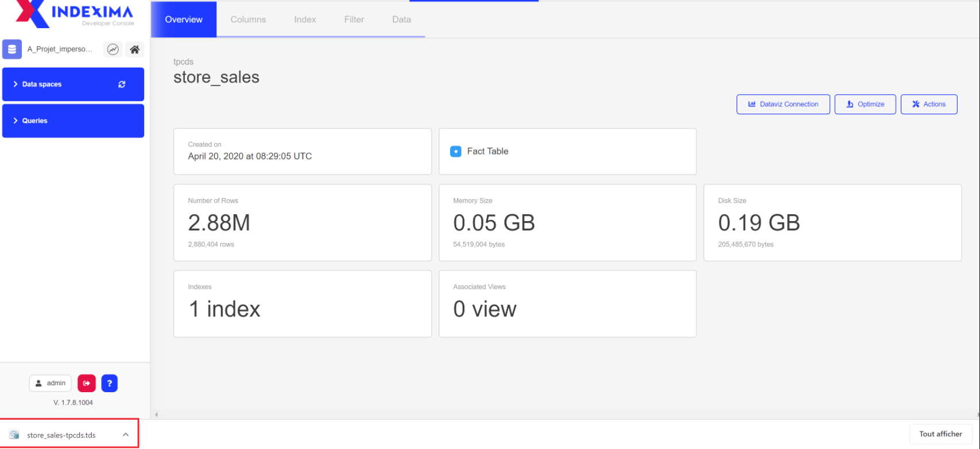Open the database icon beside A_Projet_imperso
980x449 pixels.
(12, 49)
